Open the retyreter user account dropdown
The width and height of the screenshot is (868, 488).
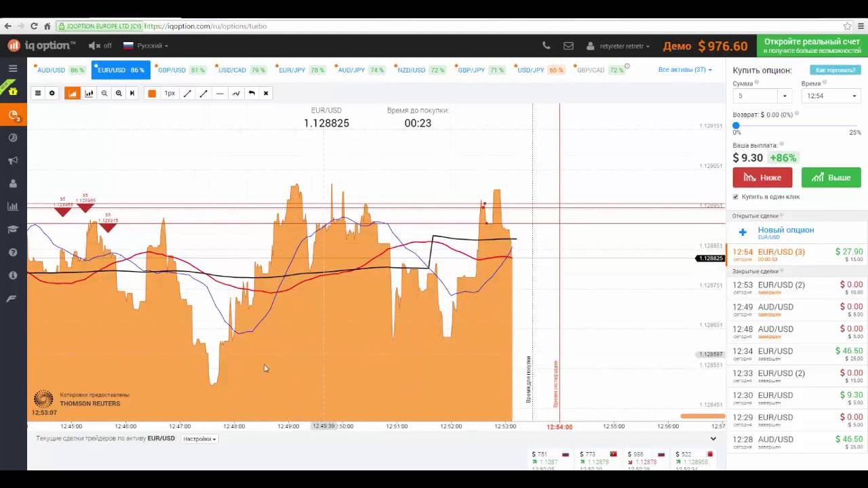click(618, 46)
